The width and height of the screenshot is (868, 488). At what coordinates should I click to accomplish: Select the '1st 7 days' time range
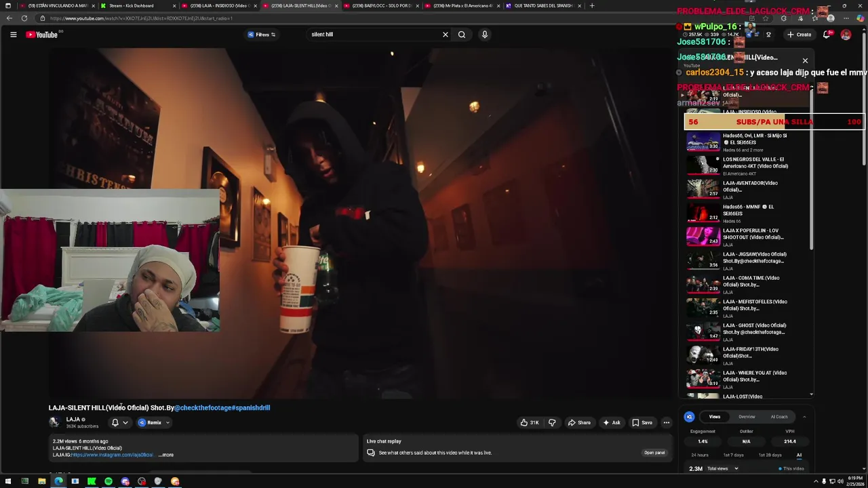coord(733,455)
